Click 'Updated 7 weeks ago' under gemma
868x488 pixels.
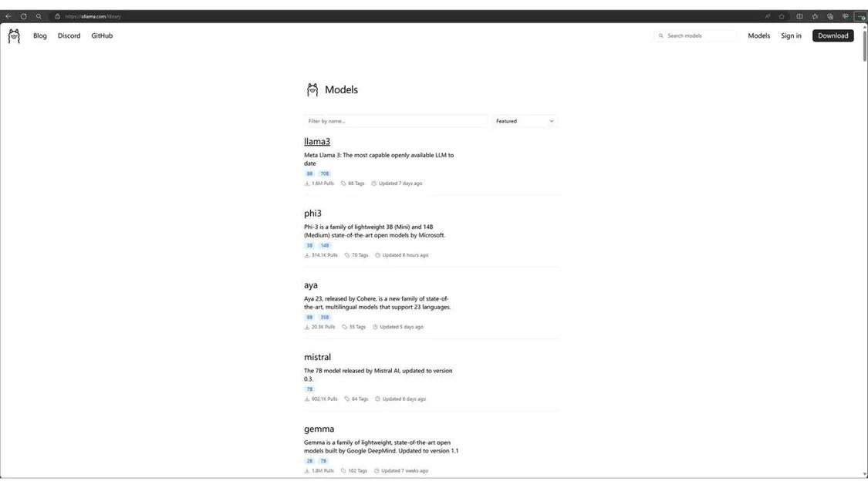click(x=404, y=471)
